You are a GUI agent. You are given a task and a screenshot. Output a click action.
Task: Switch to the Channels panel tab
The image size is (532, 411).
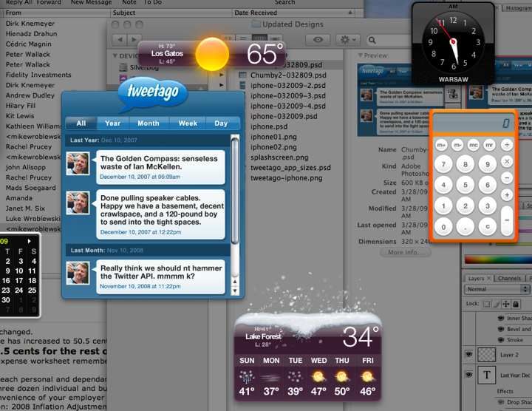[x=509, y=278]
